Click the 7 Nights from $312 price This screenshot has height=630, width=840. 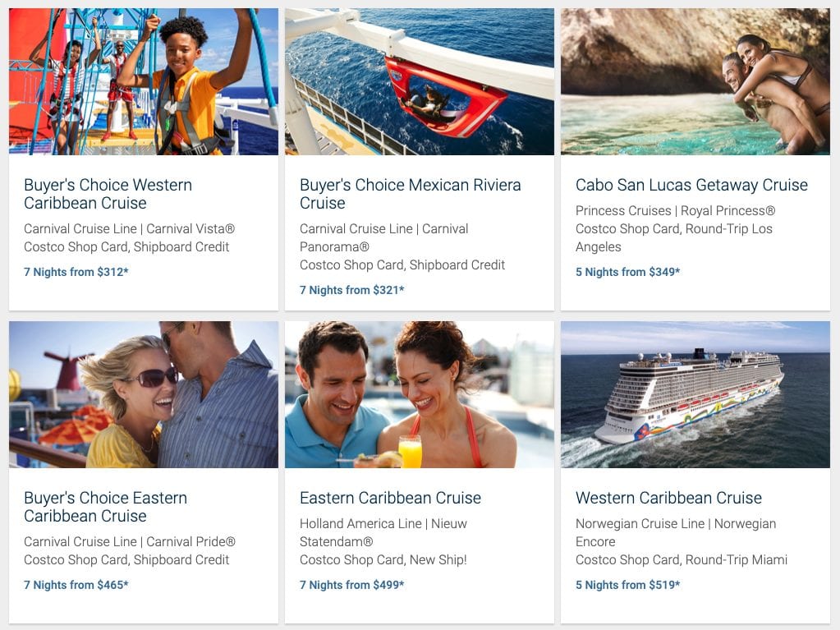click(76, 272)
